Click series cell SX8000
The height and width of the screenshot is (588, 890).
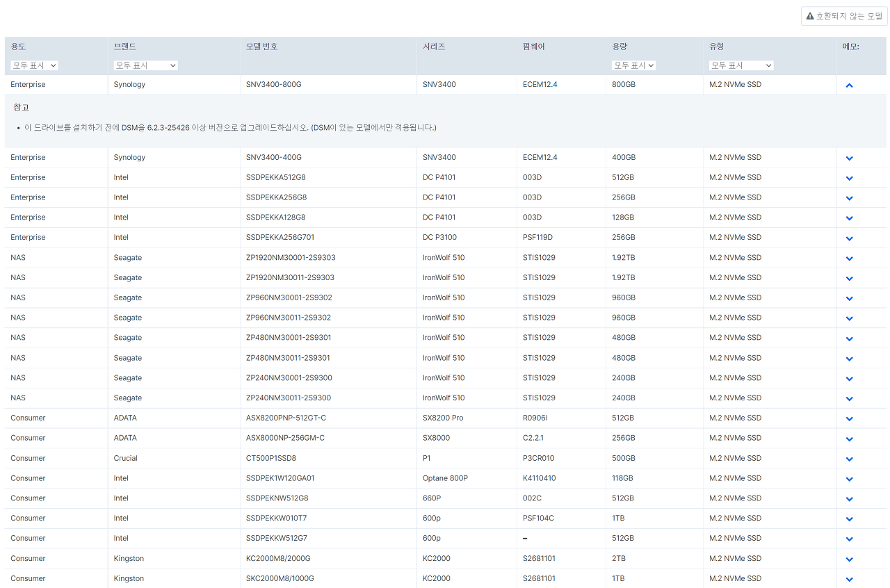(436, 439)
